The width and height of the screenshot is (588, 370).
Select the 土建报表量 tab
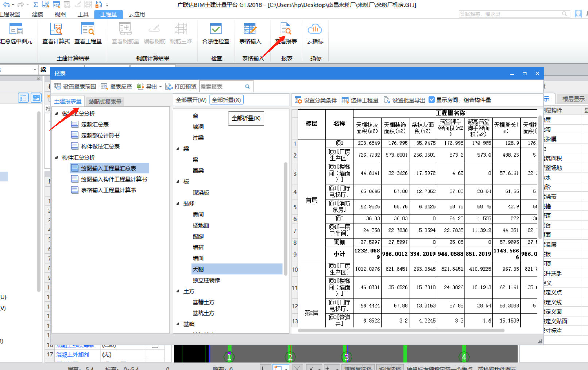[x=68, y=101]
